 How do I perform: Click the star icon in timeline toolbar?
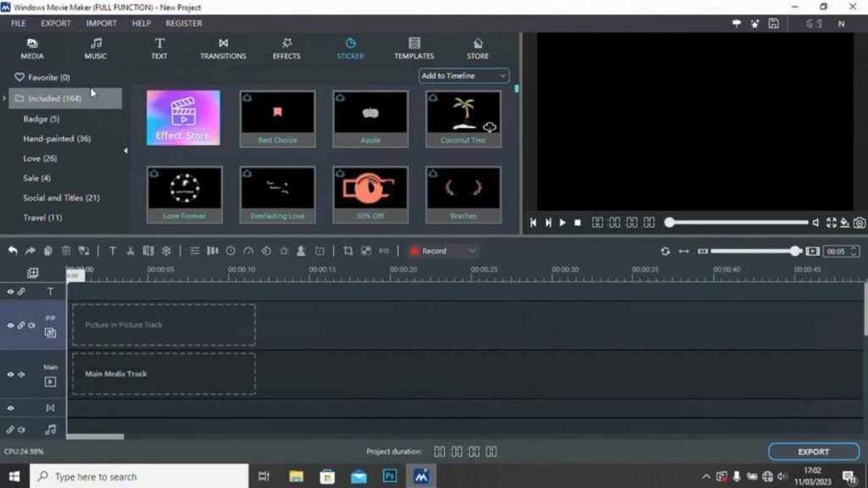pos(284,251)
